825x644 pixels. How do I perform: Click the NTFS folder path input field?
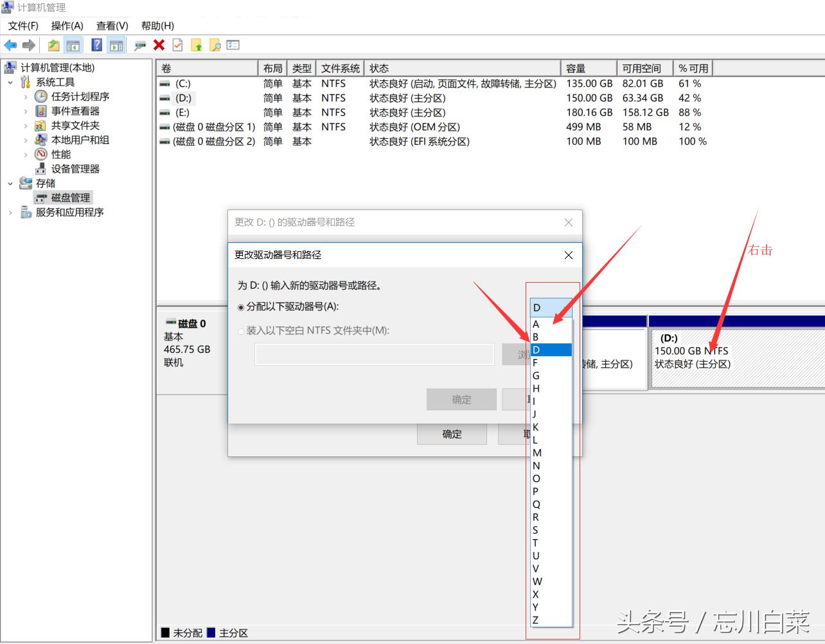click(x=374, y=354)
